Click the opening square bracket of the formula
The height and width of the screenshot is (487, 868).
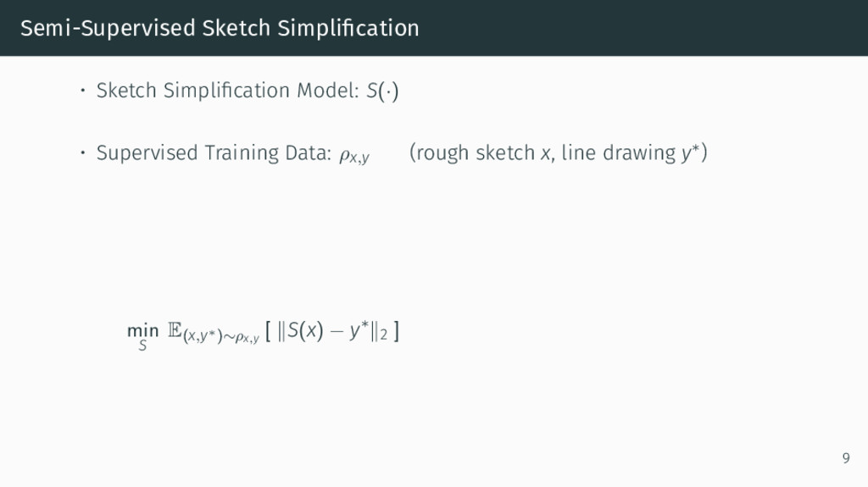(268, 331)
